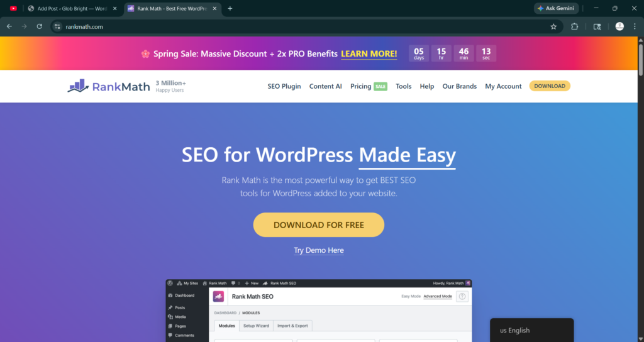Expand the Our Brands menu
The width and height of the screenshot is (644, 342).
[460, 86]
